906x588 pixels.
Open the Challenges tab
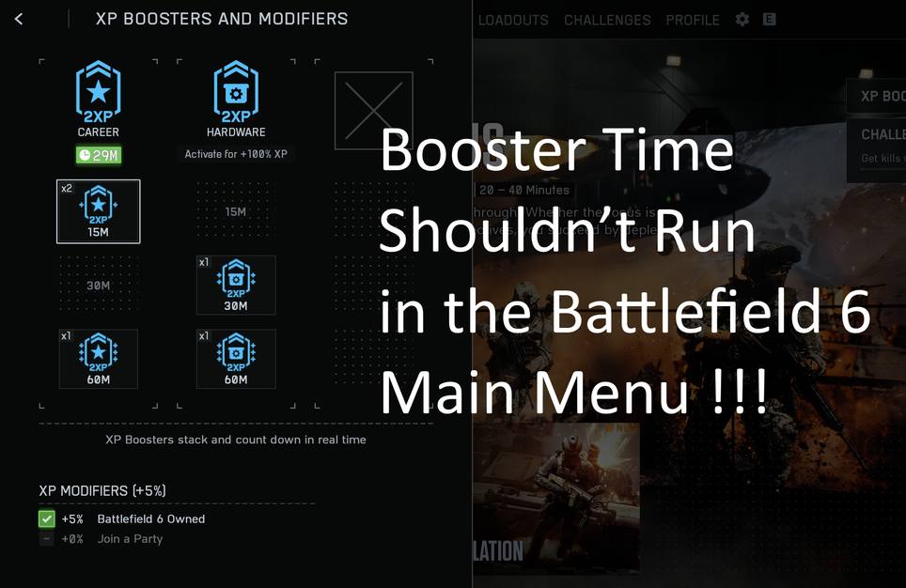coord(607,21)
